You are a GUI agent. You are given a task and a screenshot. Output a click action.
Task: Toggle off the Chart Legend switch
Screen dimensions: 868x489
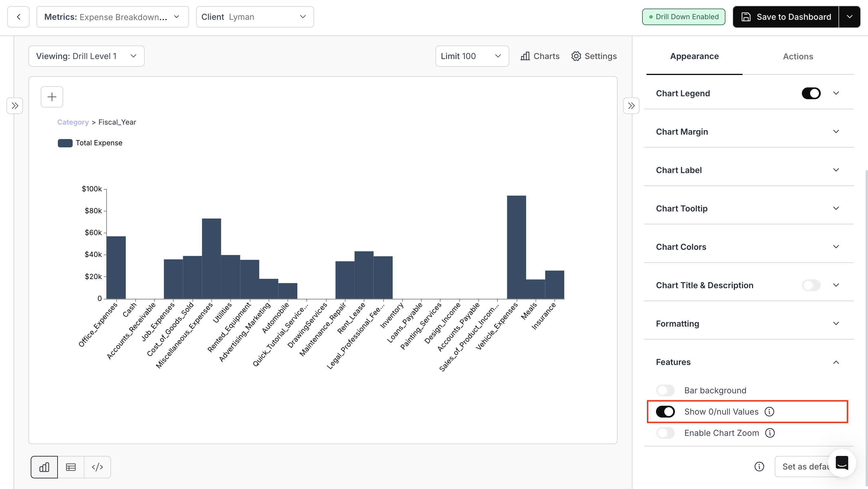pyautogui.click(x=811, y=93)
